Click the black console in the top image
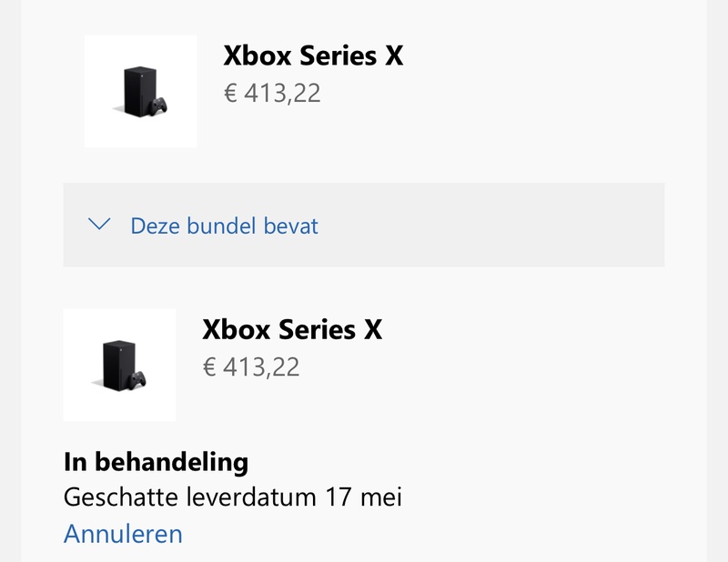The width and height of the screenshot is (728, 562). [136, 91]
